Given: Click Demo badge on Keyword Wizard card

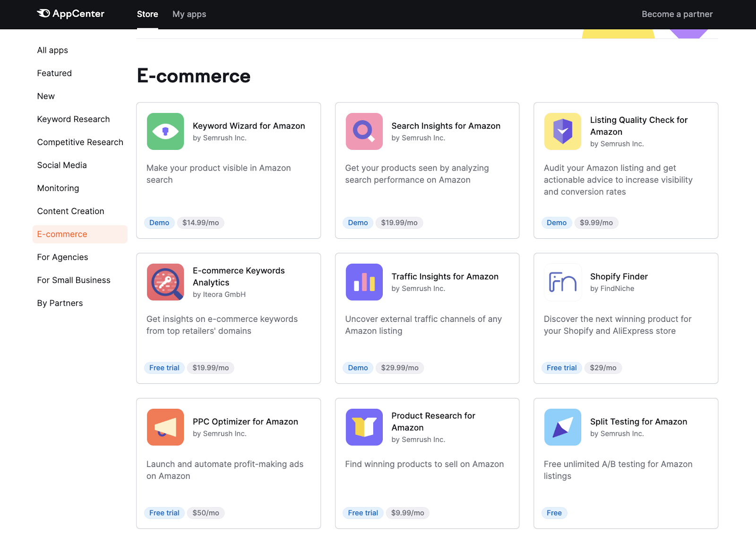Looking at the screenshot, I should [x=159, y=223].
